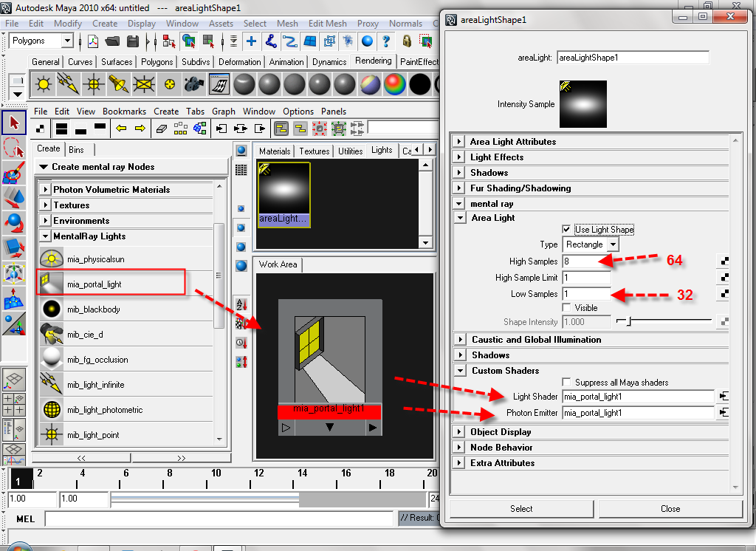Open the Modify menu
Image resolution: width=756 pixels, height=551 pixels.
click(67, 23)
